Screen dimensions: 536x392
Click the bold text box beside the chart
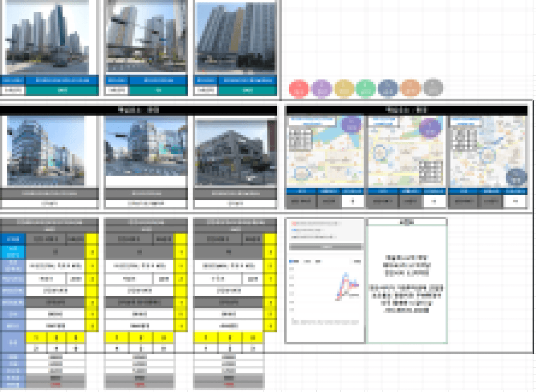click(407, 284)
